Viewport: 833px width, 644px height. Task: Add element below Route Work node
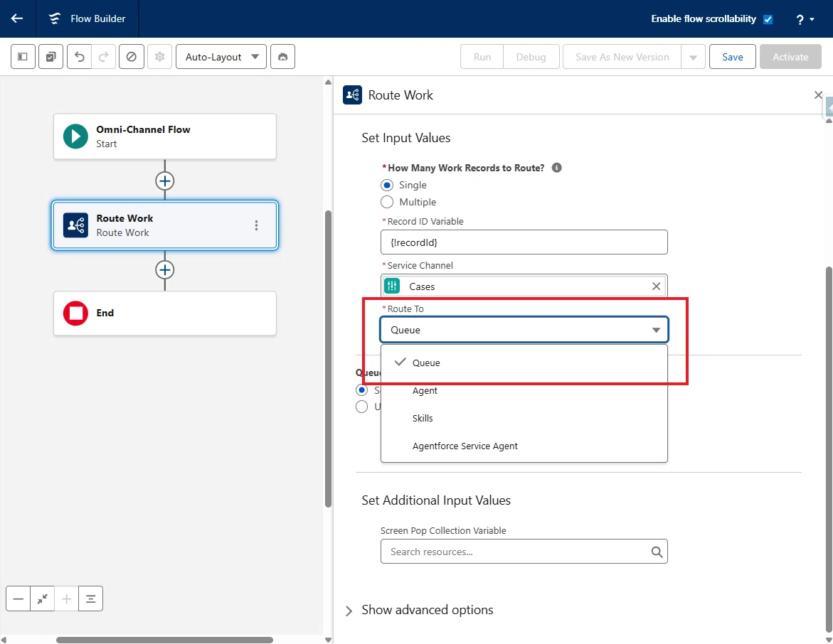point(165,269)
